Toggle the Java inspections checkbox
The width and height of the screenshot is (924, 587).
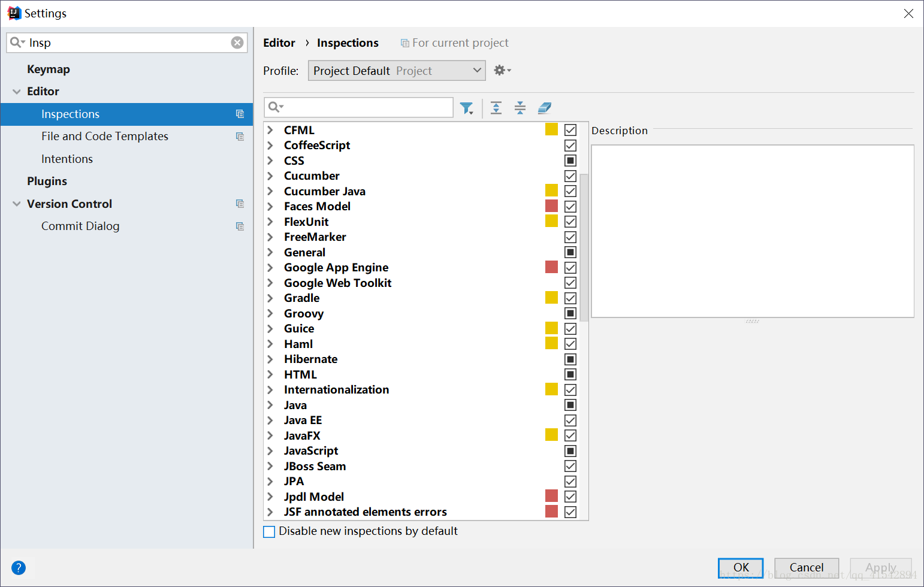click(x=570, y=405)
